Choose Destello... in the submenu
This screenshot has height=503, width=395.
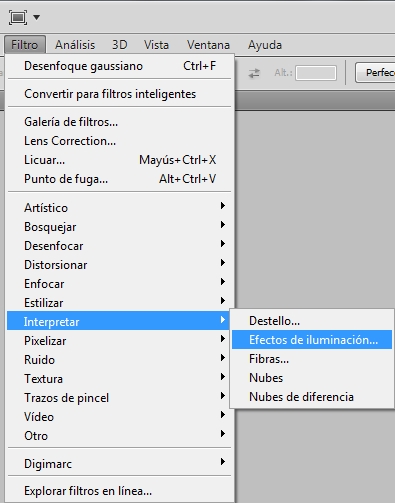point(312,321)
